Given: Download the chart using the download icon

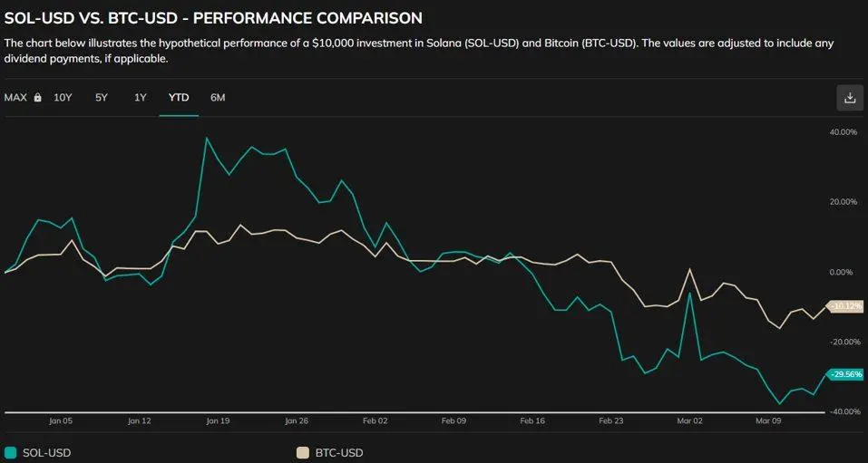Looking at the screenshot, I should point(849,98).
